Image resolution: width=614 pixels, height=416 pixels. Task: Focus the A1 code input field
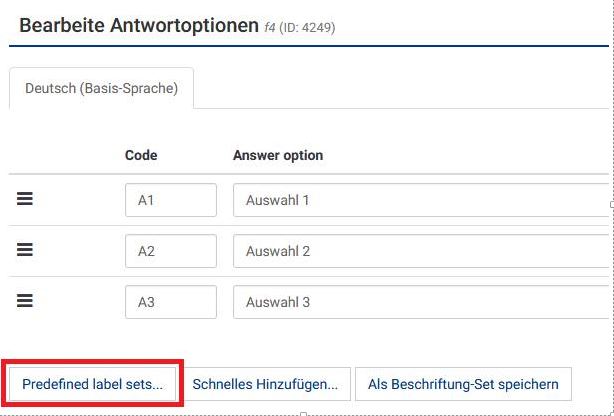[170, 200]
